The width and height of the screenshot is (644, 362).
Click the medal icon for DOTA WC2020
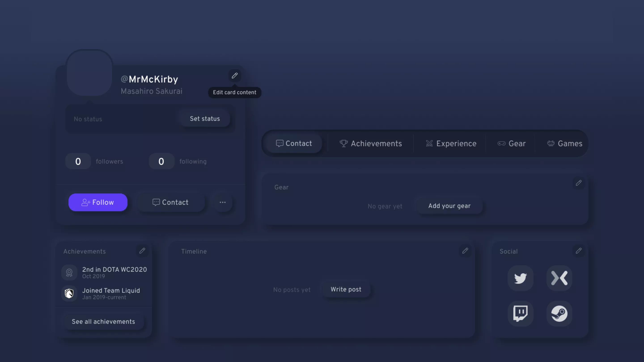tap(69, 273)
